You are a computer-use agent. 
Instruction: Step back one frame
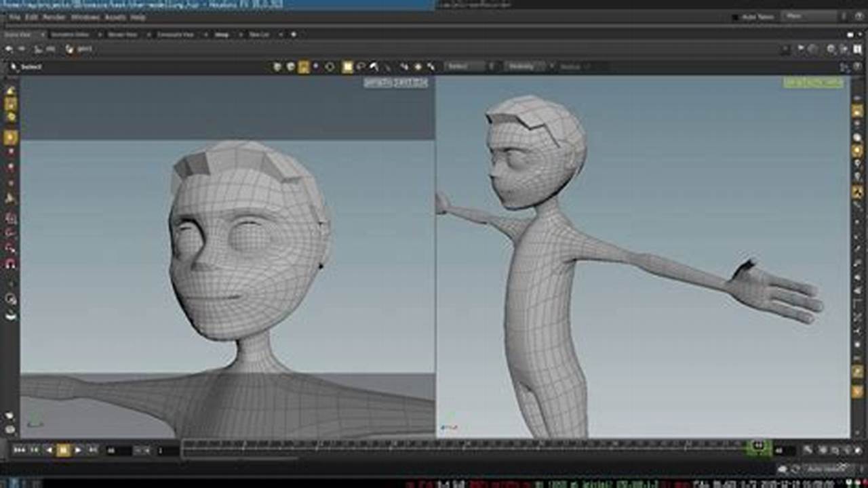(x=34, y=450)
